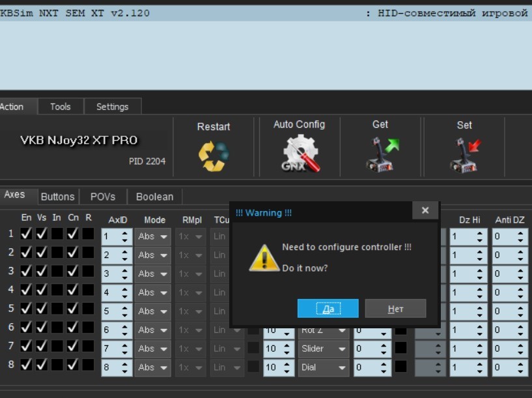Close the Warning dialog with the X
Image resolution: width=532 pixels, height=398 pixels.
pos(425,210)
